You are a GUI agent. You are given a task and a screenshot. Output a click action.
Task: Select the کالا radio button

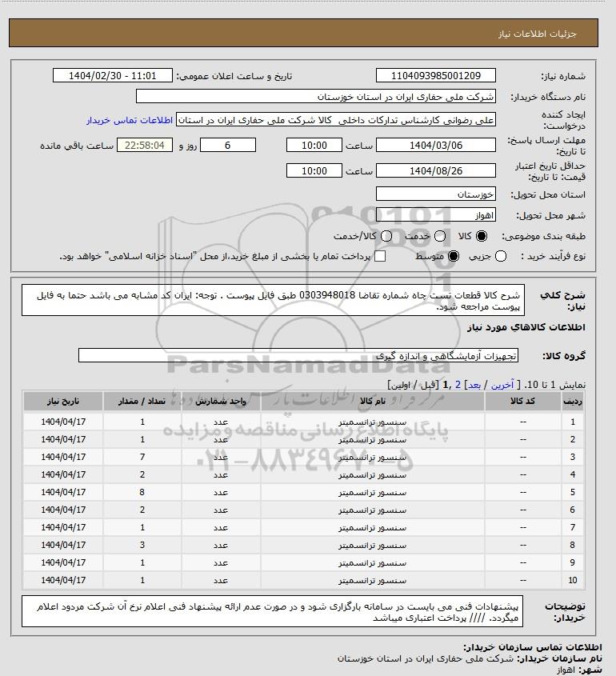(481, 236)
